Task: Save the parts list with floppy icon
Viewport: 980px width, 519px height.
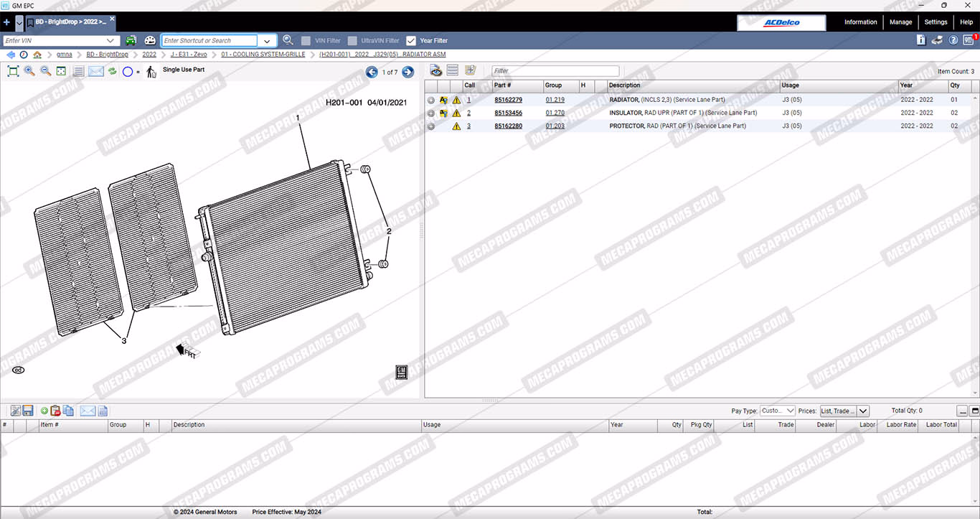Action: pyautogui.click(x=28, y=411)
